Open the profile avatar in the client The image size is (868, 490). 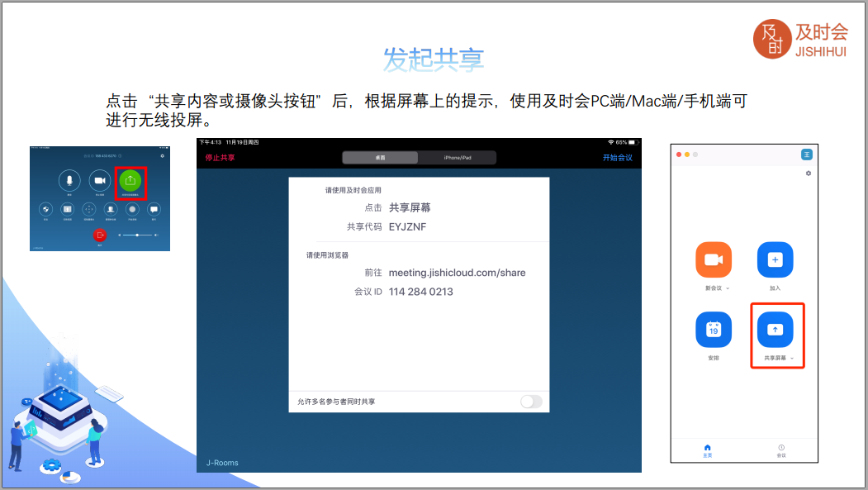coord(807,155)
